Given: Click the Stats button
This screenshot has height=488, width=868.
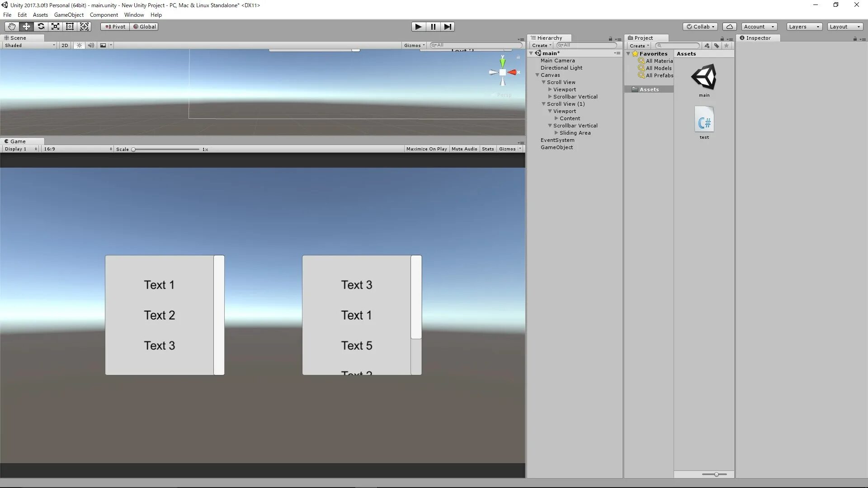Looking at the screenshot, I should (488, 149).
